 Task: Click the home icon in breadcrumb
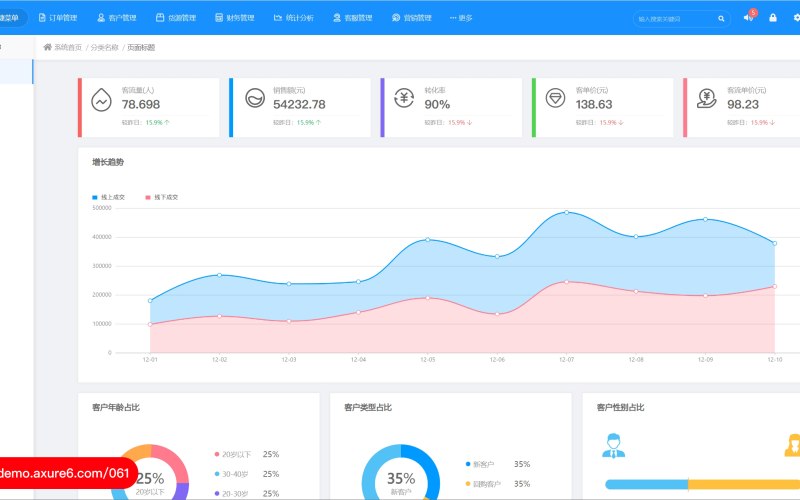pyautogui.click(x=47, y=47)
